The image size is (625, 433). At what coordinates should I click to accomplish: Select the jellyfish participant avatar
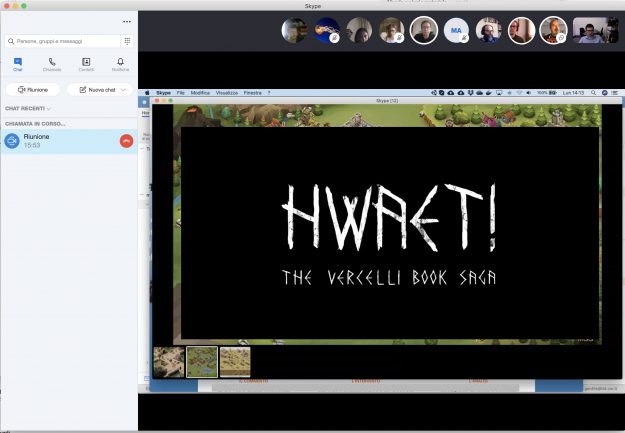point(327,30)
